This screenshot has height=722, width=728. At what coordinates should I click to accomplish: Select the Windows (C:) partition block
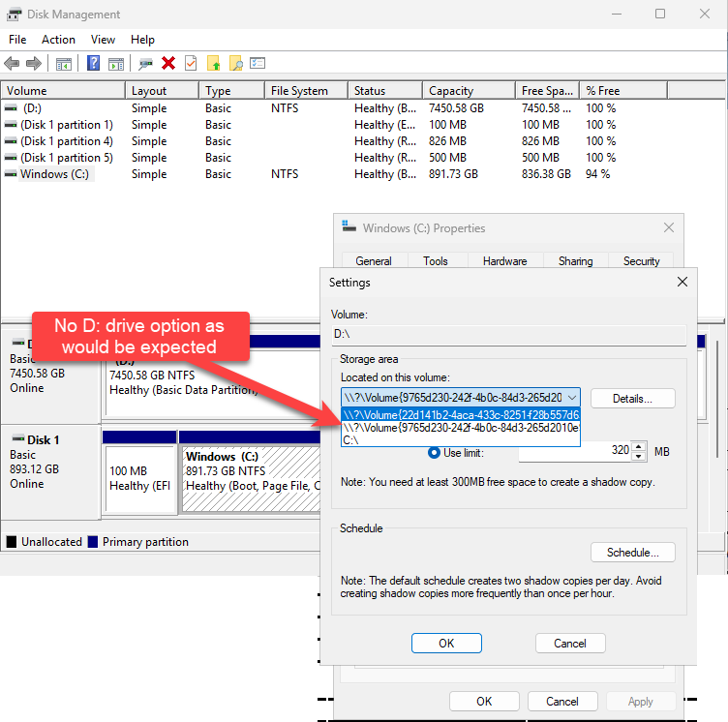(x=251, y=478)
